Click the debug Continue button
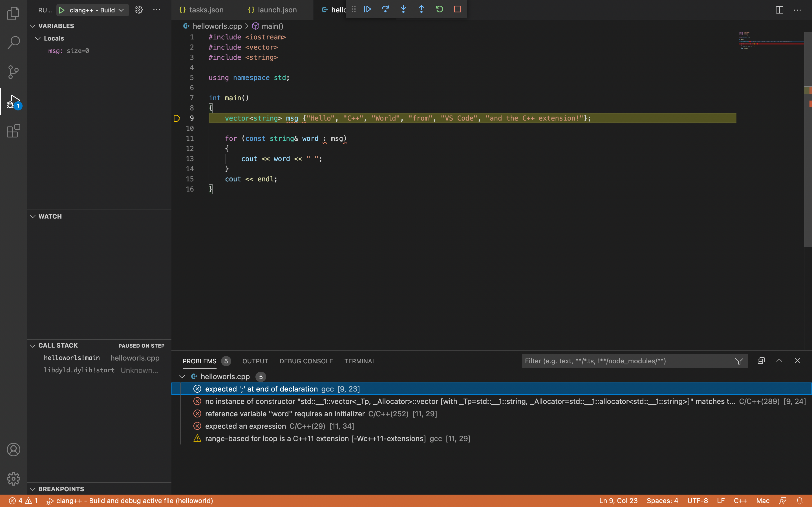Image resolution: width=812 pixels, height=507 pixels. coord(367,9)
